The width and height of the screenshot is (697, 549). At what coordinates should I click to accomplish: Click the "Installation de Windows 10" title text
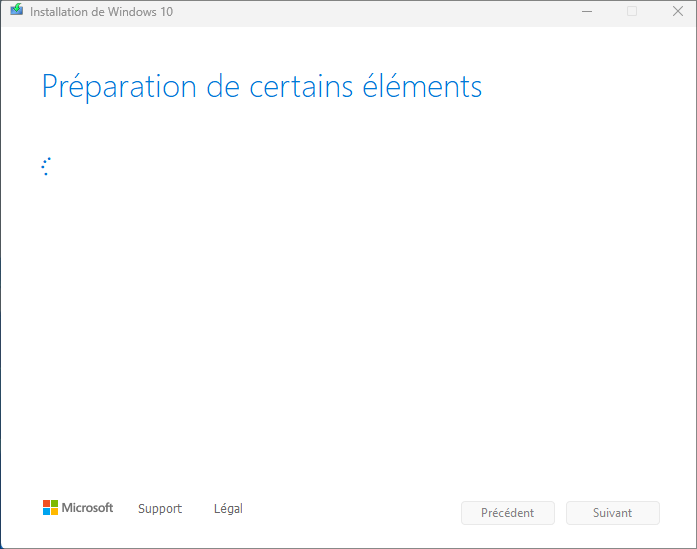(x=101, y=12)
